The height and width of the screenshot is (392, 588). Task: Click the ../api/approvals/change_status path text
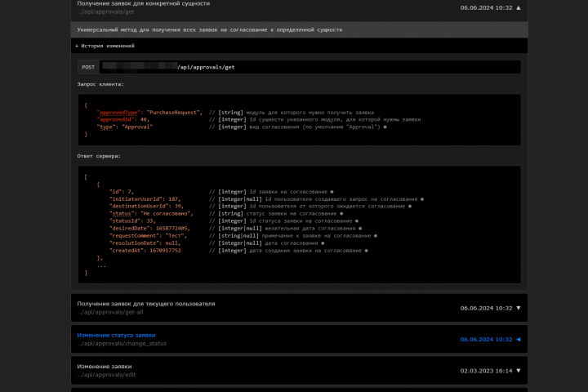(x=122, y=344)
